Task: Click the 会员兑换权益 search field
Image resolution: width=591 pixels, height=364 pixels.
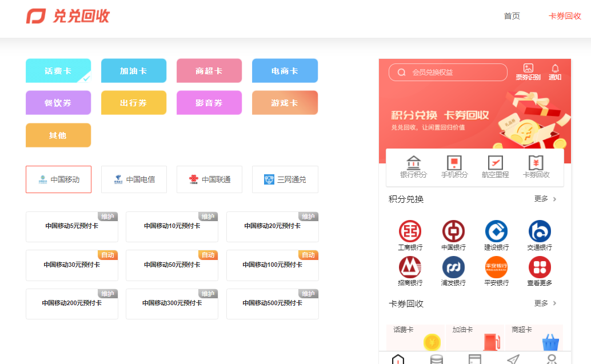Action: pos(448,72)
